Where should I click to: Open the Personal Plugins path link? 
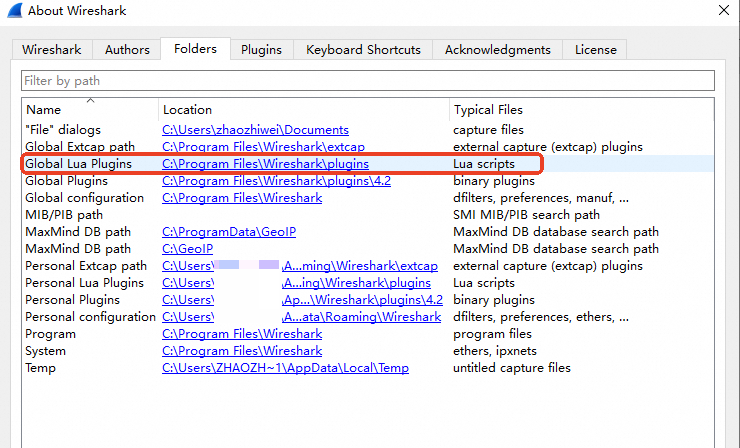[x=302, y=300]
